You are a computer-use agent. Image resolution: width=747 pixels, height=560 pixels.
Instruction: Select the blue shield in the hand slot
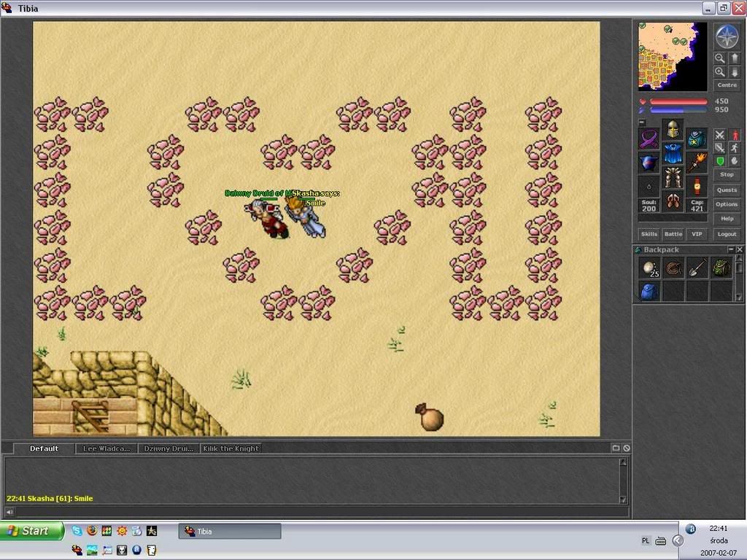click(x=649, y=163)
